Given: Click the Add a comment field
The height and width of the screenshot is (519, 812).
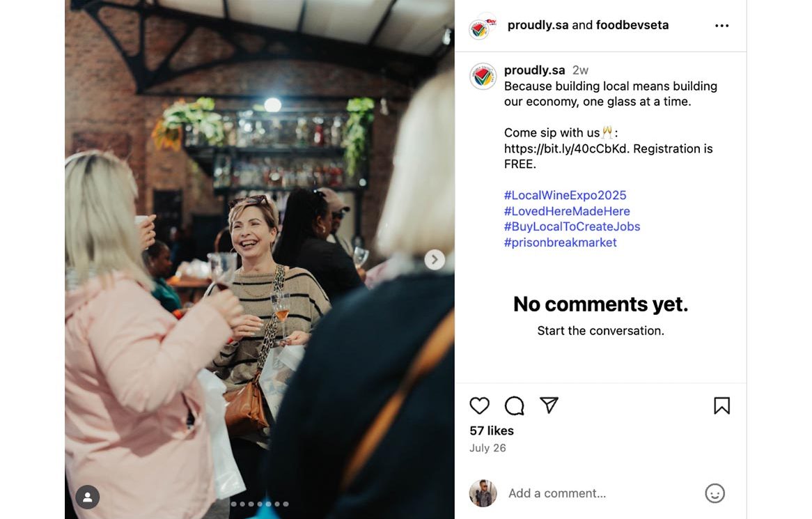Looking at the screenshot, I should (599, 493).
